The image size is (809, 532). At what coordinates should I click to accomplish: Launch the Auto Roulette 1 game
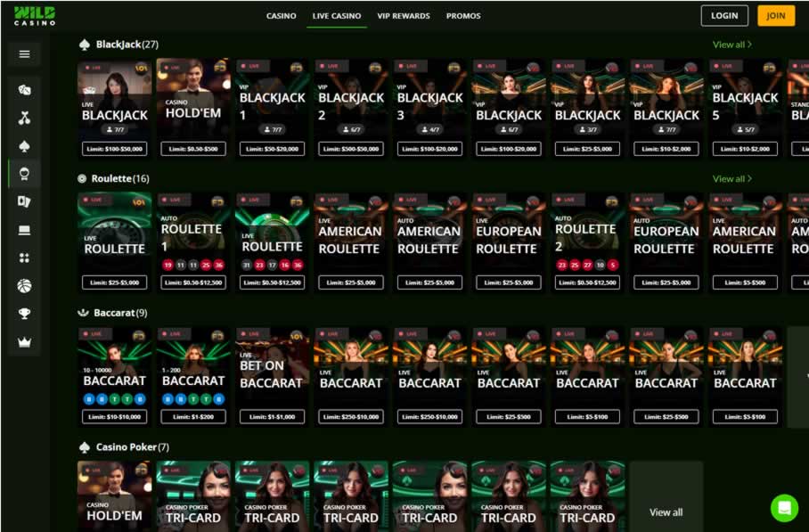tap(193, 242)
